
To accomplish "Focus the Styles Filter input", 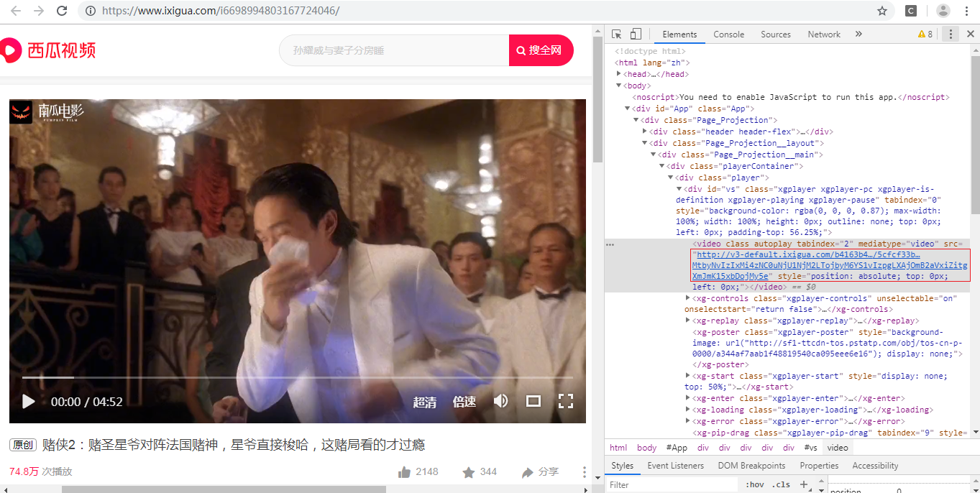I will [672, 484].
